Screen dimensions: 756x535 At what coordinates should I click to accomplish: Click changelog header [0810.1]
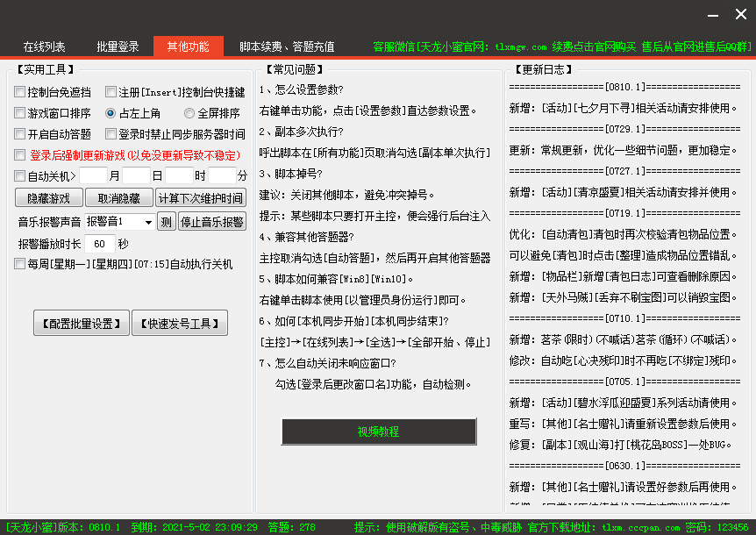pyautogui.click(x=624, y=87)
